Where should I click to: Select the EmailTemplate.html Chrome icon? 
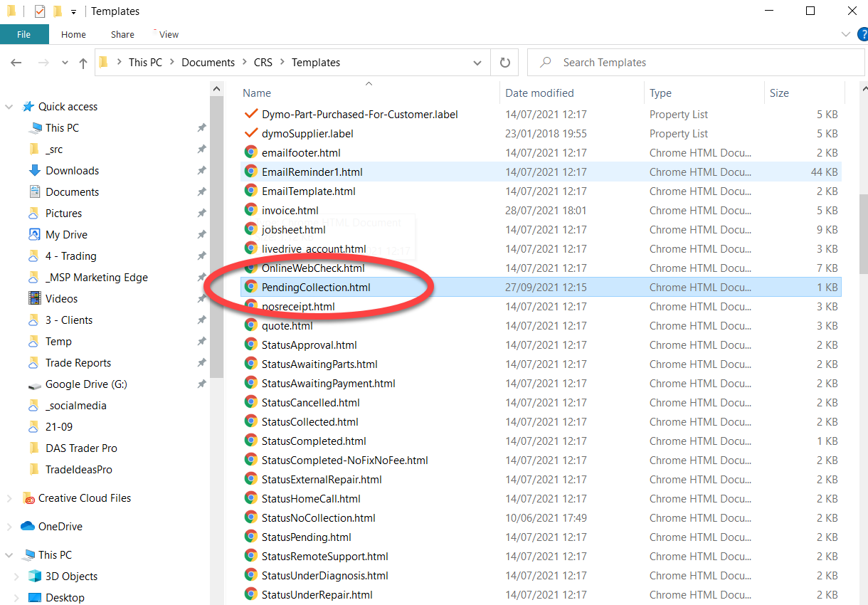(250, 191)
